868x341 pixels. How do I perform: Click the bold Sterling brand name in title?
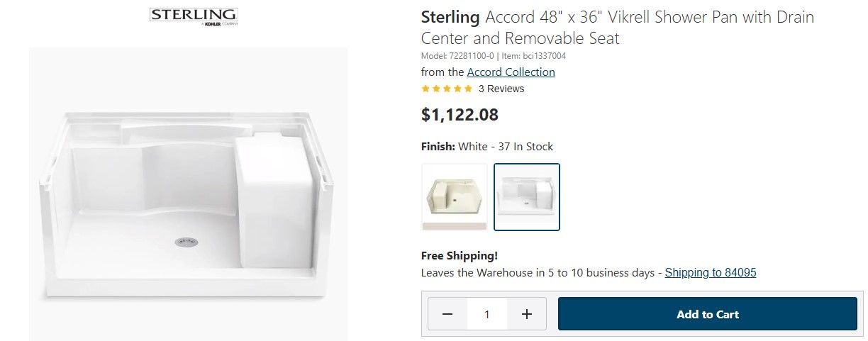point(450,17)
